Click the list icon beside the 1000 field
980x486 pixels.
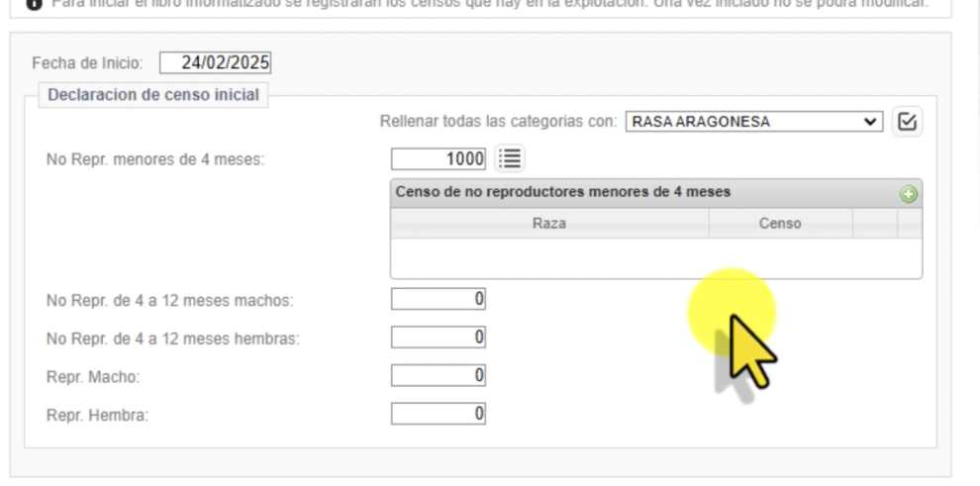point(511,158)
